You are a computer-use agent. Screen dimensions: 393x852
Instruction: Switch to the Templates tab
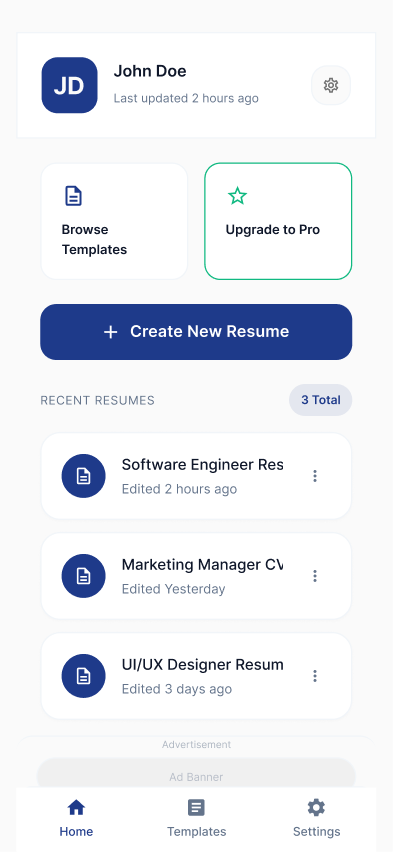(196, 818)
